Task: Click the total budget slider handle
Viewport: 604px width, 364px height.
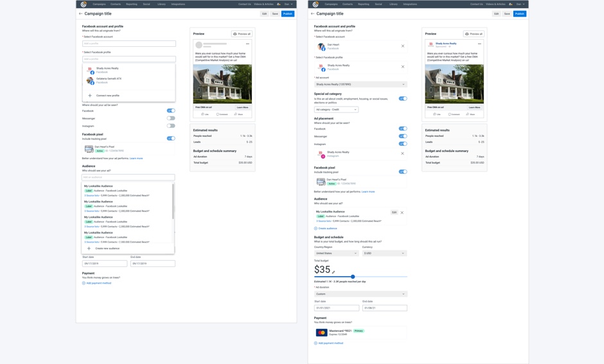Action: point(353,277)
